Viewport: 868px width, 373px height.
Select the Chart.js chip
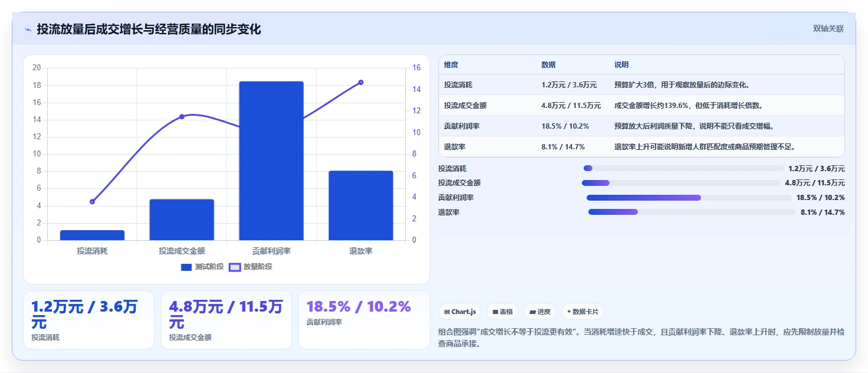pos(460,312)
